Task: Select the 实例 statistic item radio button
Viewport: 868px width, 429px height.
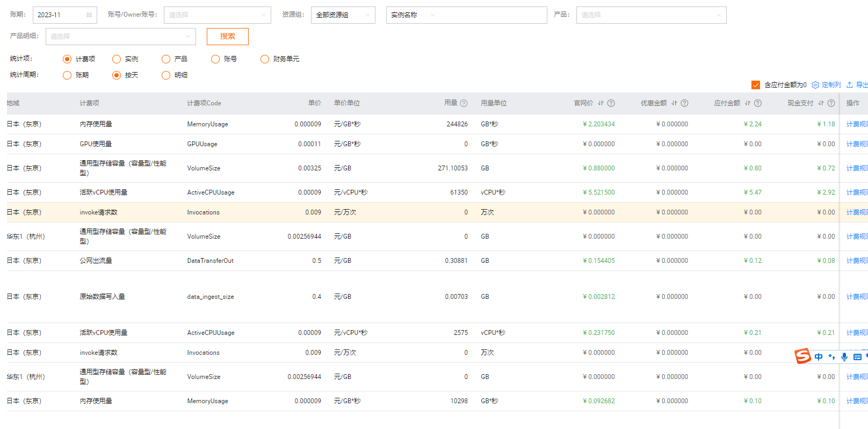Action: tap(117, 59)
